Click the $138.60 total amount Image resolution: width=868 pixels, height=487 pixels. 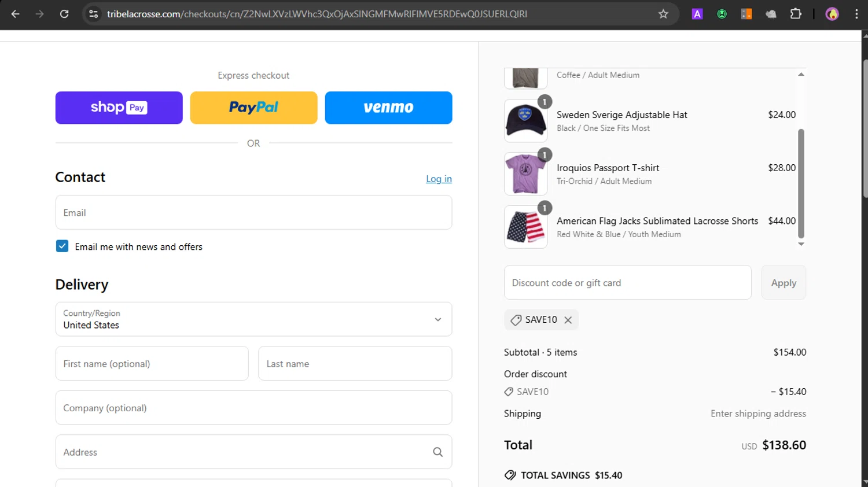pyautogui.click(x=784, y=445)
